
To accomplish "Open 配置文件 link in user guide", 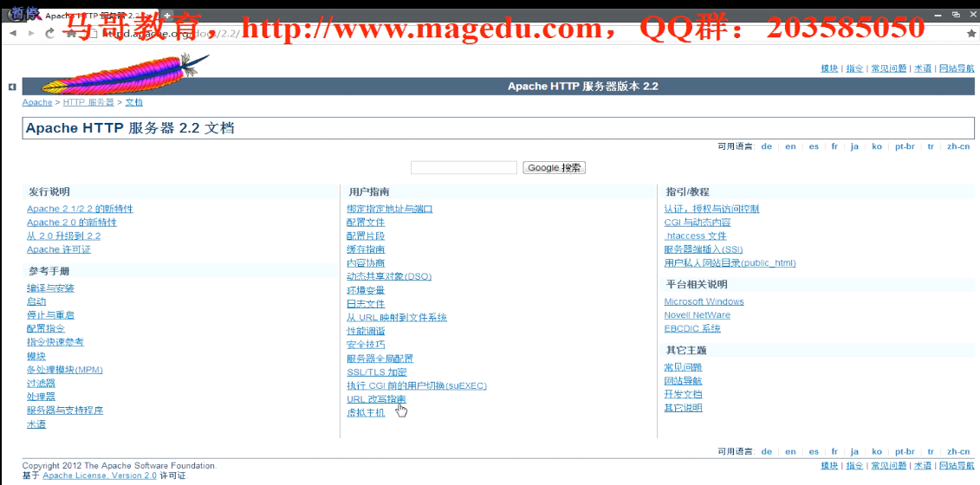I will 367,223.
